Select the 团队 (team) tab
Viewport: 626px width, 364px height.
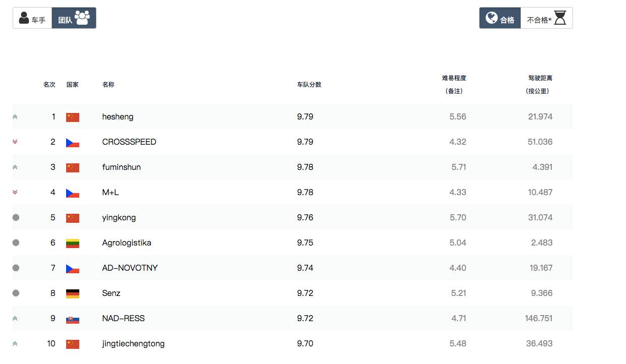[74, 18]
